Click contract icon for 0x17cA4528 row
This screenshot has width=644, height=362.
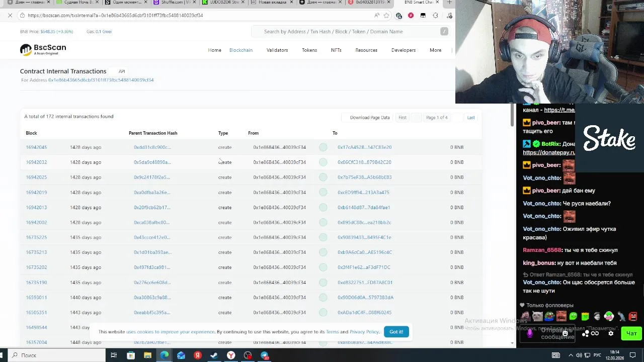323,147
